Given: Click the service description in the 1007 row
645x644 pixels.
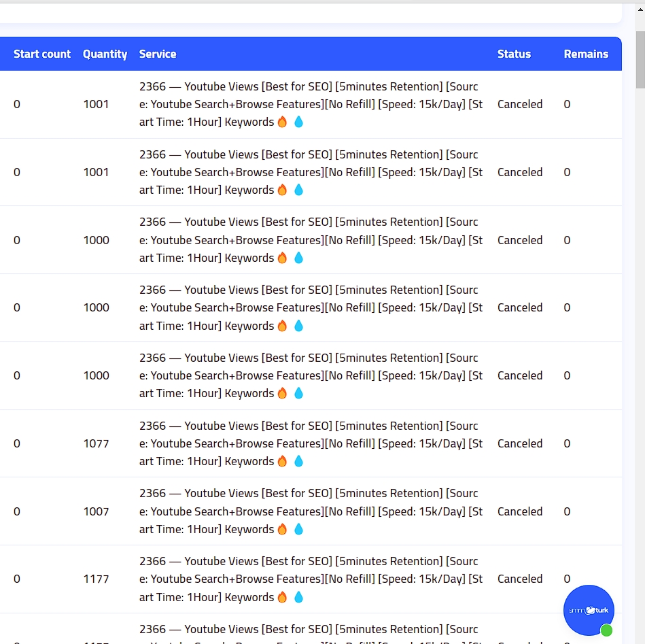Looking at the screenshot, I should [311, 511].
